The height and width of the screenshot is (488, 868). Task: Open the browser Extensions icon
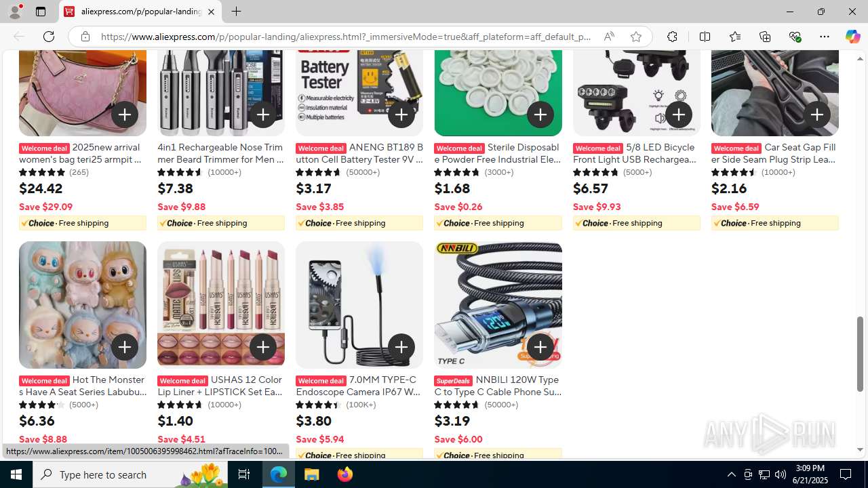(672, 37)
